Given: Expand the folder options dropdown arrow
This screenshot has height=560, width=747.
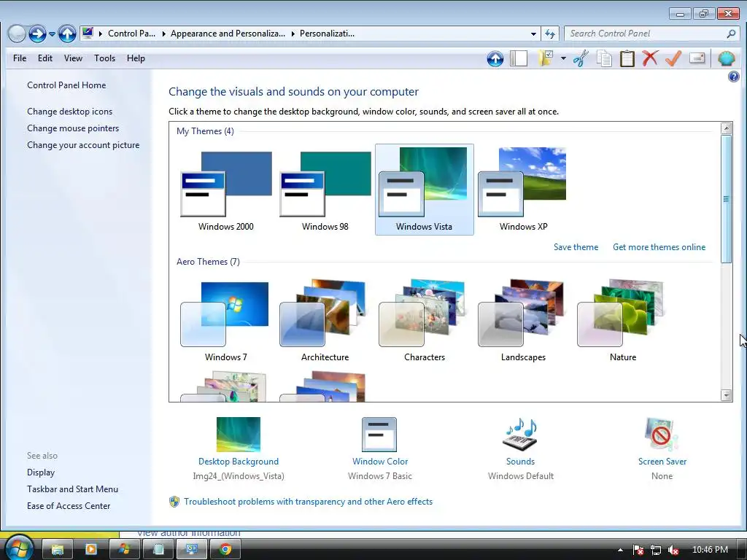Looking at the screenshot, I should tap(563, 58).
